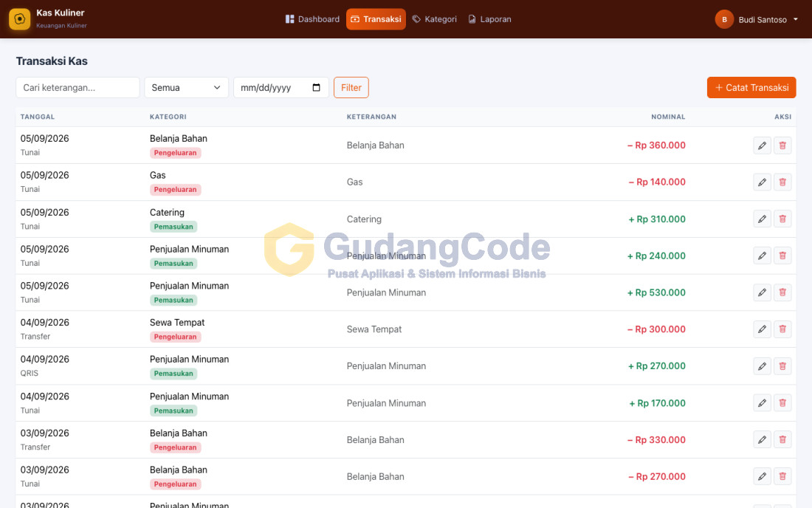This screenshot has height=508, width=812.
Task: Go to the Transaksi tab
Action: (376, 19)
